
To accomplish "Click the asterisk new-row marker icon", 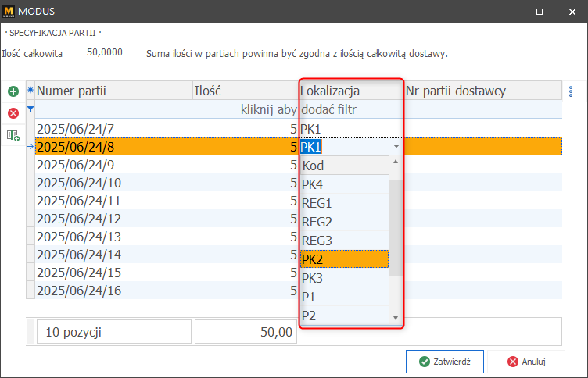I will point(30,91).
